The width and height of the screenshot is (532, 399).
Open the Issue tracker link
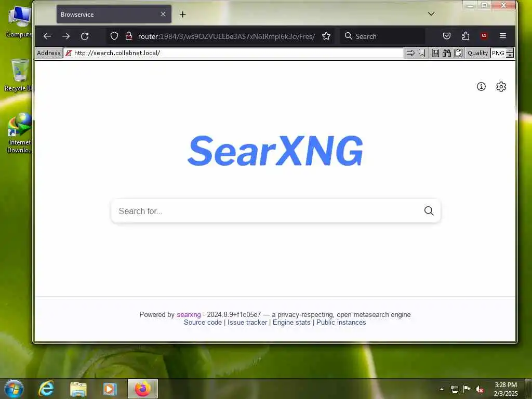coord(247,322)
